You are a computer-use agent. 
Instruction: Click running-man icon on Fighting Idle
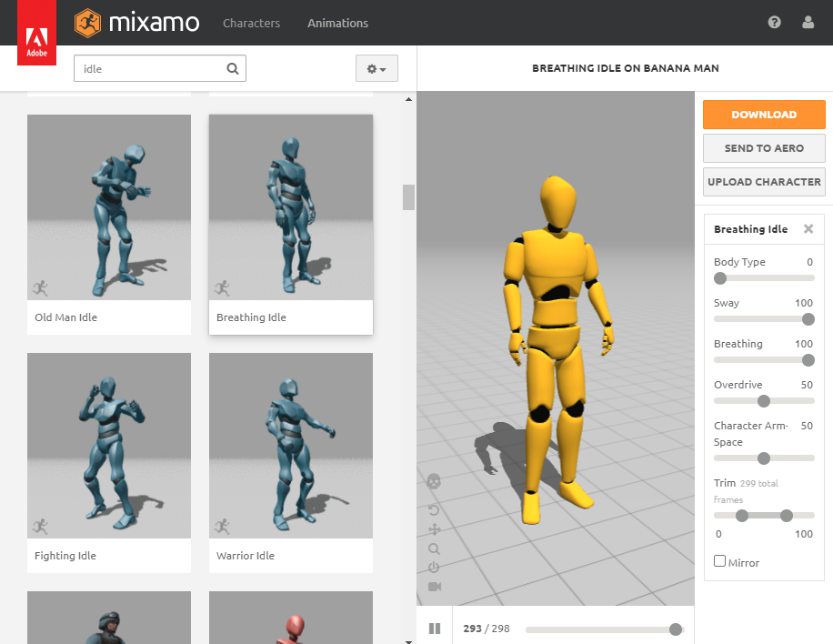tap(40, 526)
